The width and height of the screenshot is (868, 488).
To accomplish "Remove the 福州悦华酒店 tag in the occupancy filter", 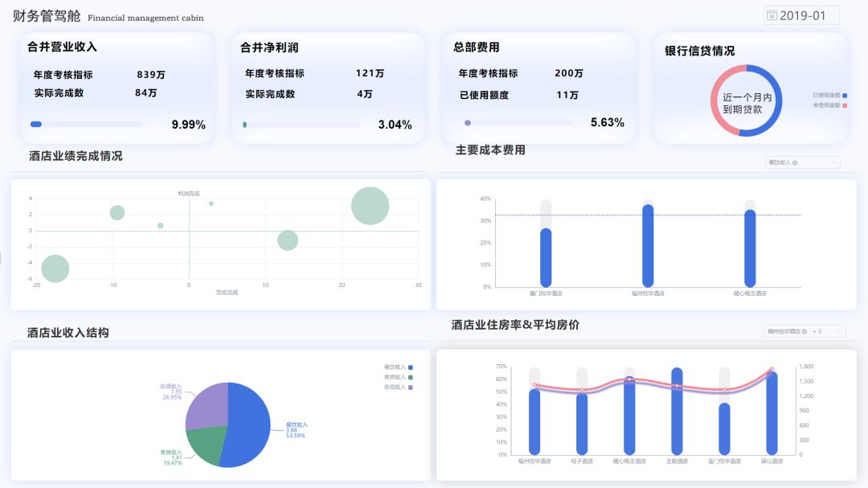I will (805, 331).
